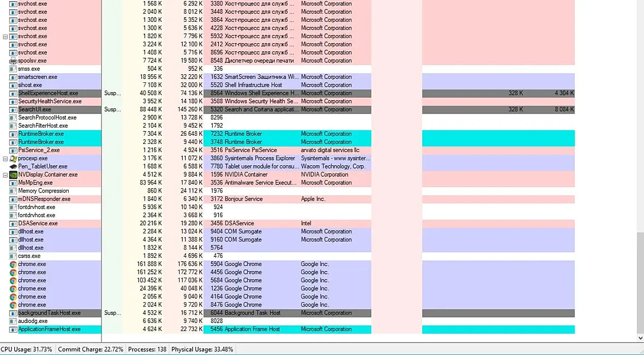Click 'Bonjour Service' description
This screenshot has width=644, height=355.
pos(243,199)
